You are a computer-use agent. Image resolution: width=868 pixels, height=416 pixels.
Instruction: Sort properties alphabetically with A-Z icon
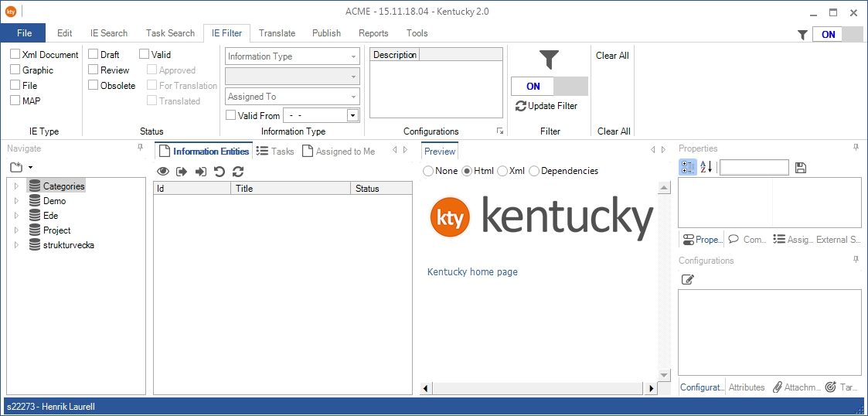tap(706, 168)
